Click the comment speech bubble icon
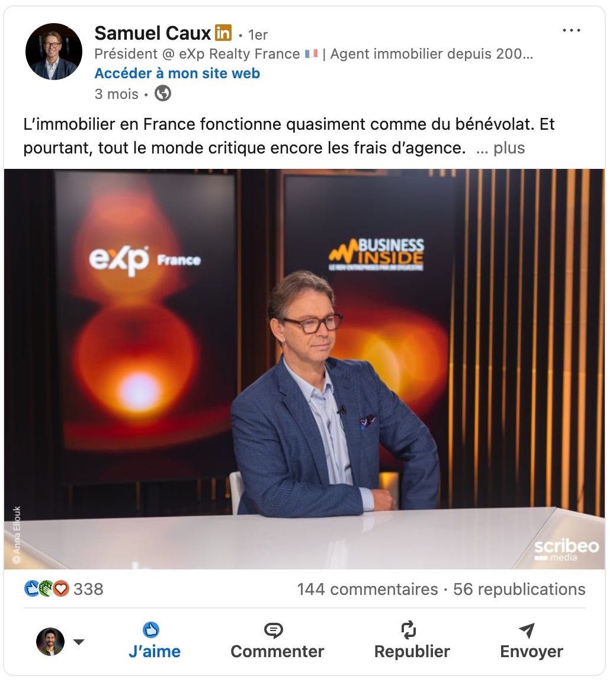This screenshot has width=616, height=685. (x=274, y=630)
